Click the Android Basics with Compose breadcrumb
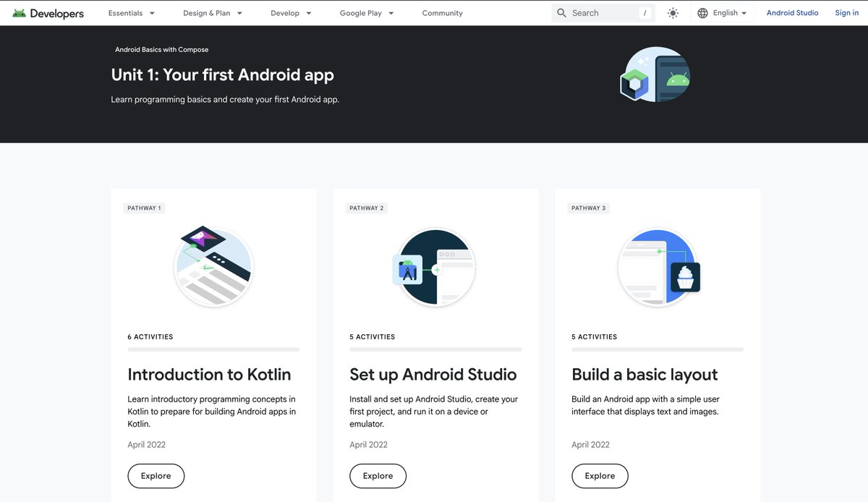 point(162,50)
